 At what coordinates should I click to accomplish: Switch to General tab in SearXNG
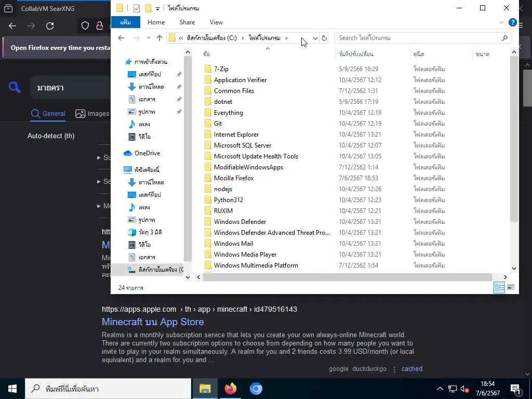[48, 114]
